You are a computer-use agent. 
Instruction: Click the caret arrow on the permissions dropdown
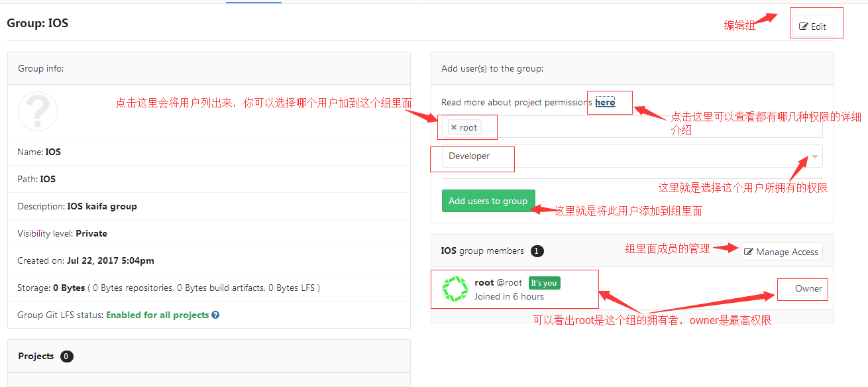click(815, 157)
